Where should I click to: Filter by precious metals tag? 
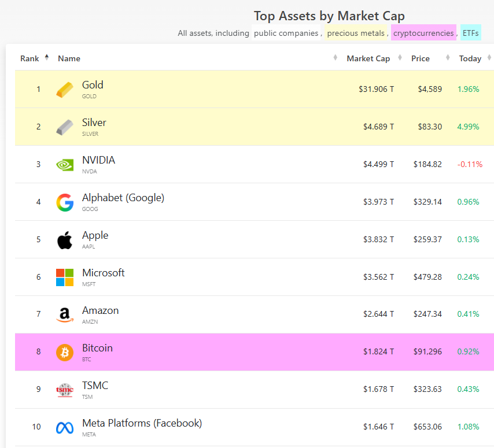pyautogui.click(x=356, y=33)
